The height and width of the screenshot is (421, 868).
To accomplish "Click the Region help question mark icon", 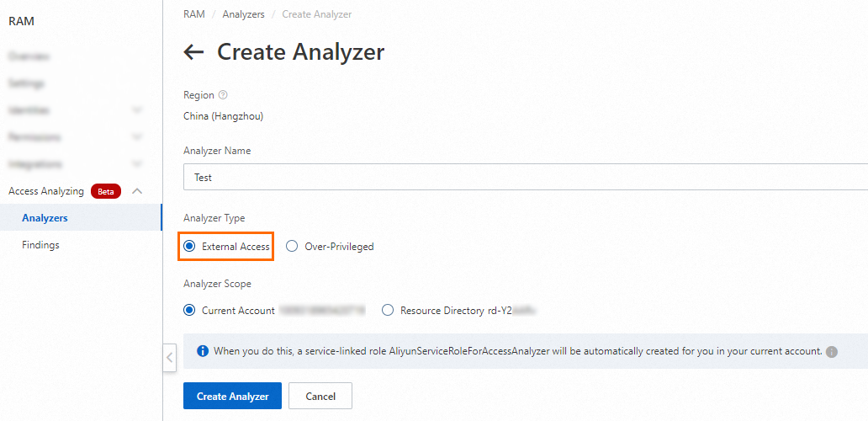I will point(223,95).
